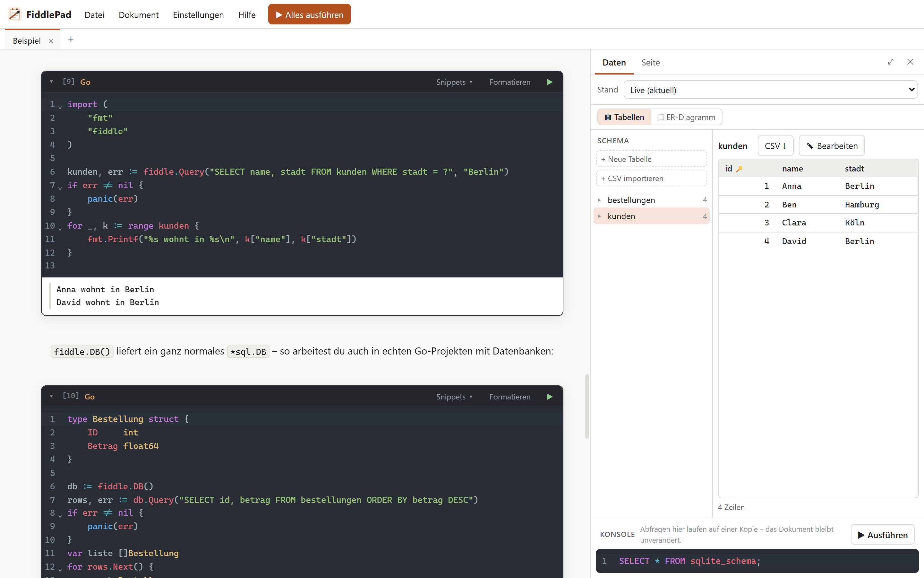Select the Daten tab
This screenshot has height=578, width=924.
(614, 62)
